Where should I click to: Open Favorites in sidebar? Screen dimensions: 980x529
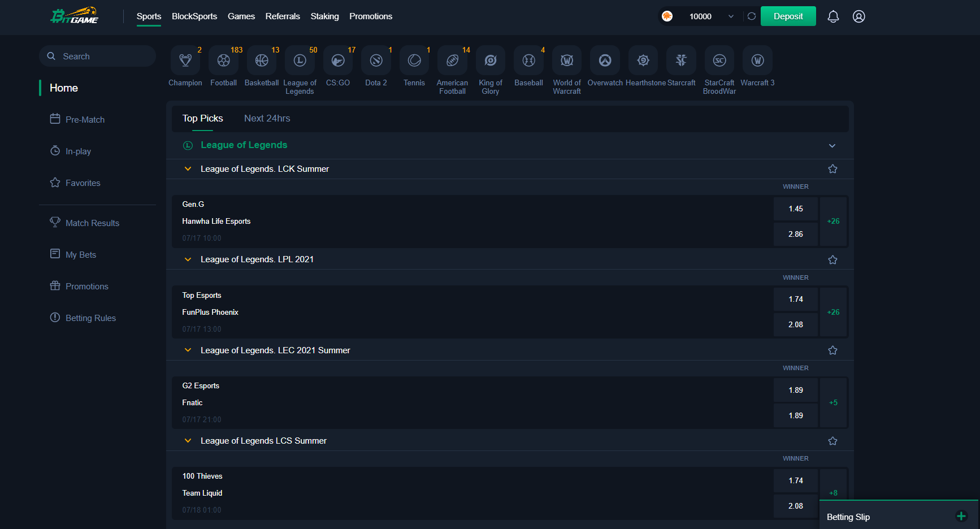click(x=75, y=183)
